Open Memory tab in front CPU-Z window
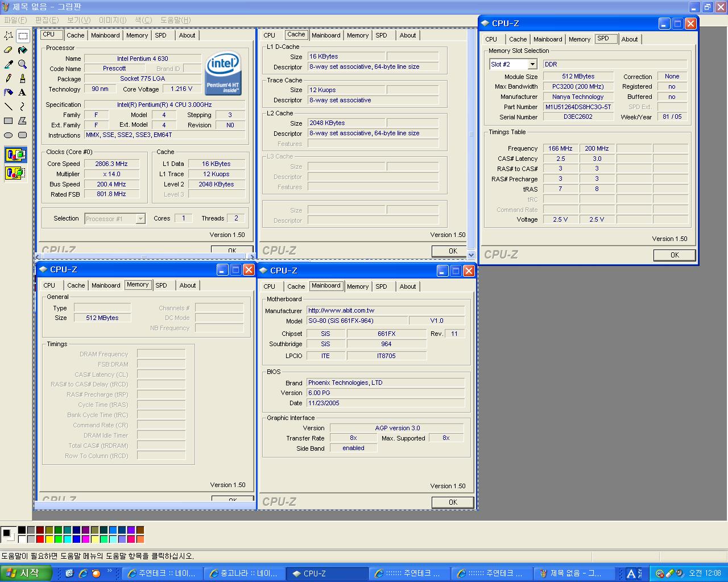The width and height of the screenshot is (728, 582). 580,39
